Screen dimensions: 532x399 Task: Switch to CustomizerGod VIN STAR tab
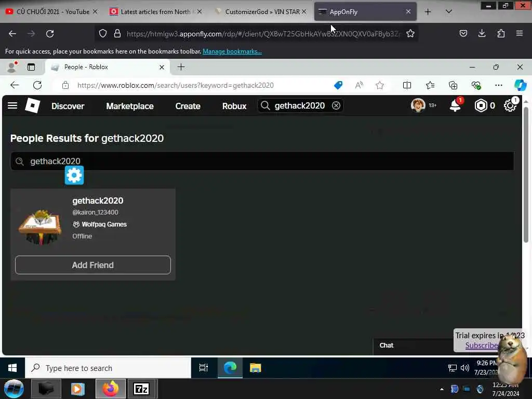pos(261,11)
